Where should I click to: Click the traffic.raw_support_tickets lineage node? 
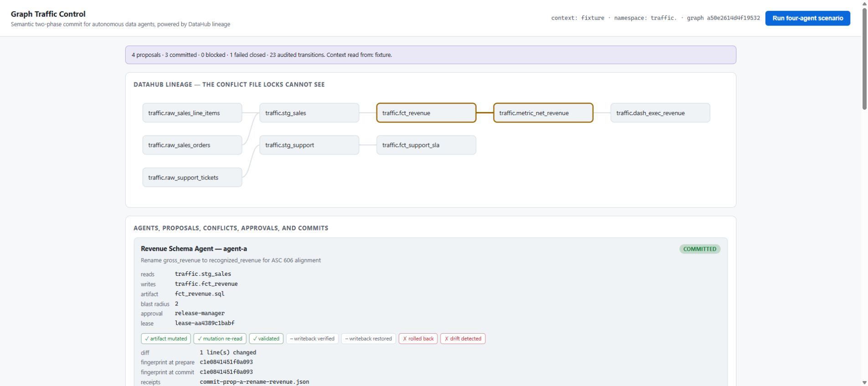[x=192, y=178]
